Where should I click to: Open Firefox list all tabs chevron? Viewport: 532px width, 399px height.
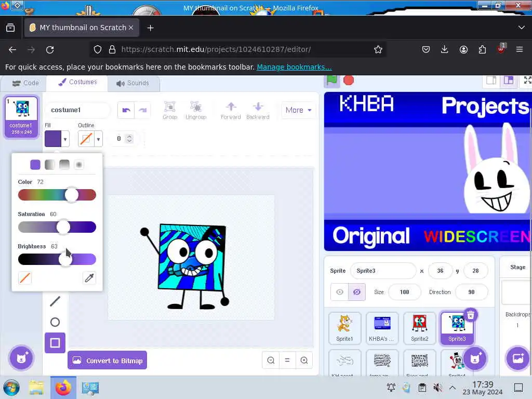pyautogui.click(x=521, y=28)
